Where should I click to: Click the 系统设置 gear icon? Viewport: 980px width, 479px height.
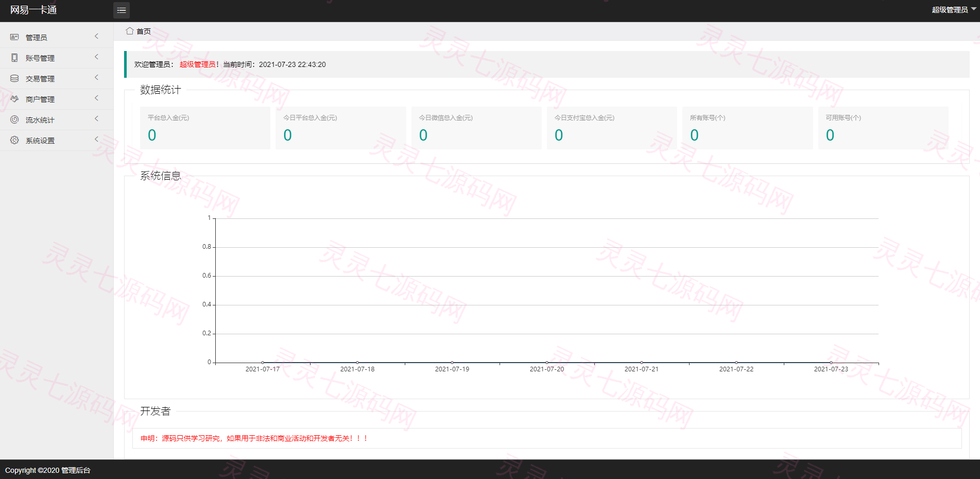14,140
